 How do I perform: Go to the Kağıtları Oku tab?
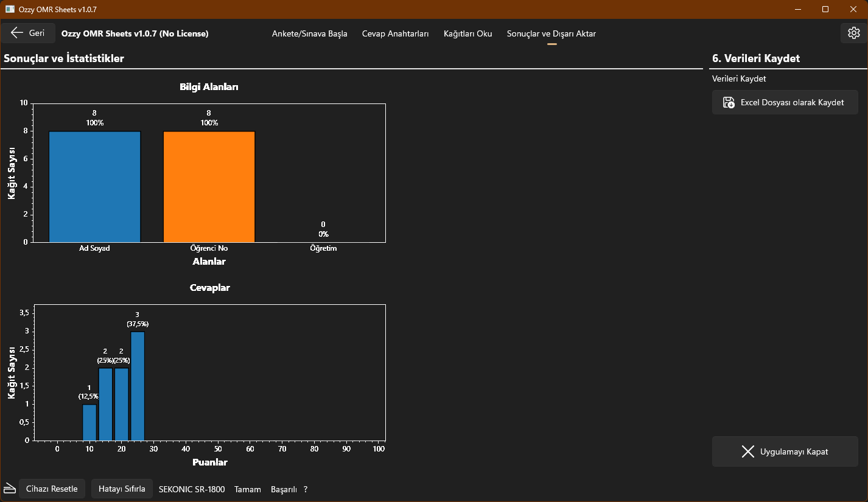467,33
